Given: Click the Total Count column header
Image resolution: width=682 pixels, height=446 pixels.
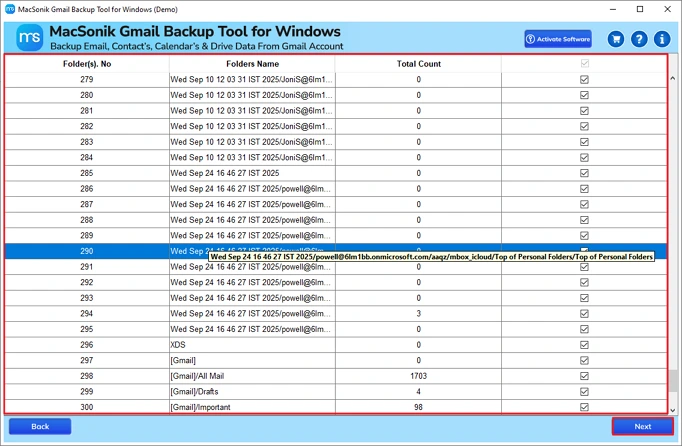Looking at the screenshot, I should 418,64.
